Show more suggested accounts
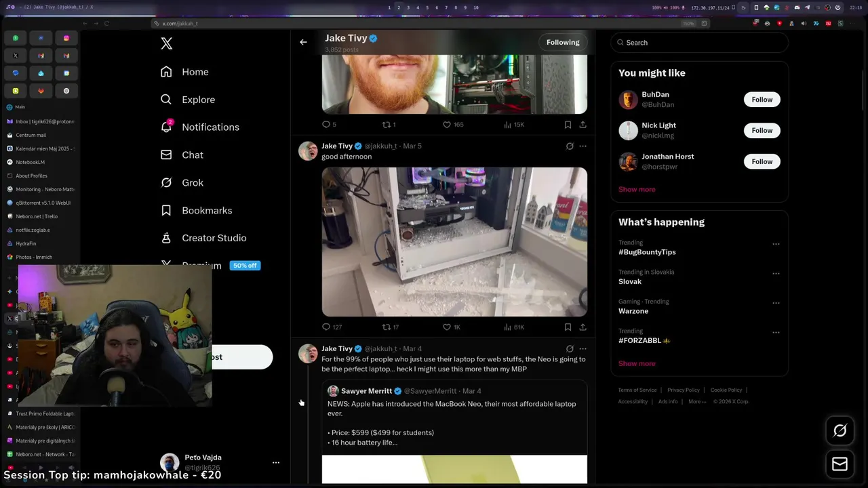The height and width of the screenshot is (488, 868). [x=637, y=189]
